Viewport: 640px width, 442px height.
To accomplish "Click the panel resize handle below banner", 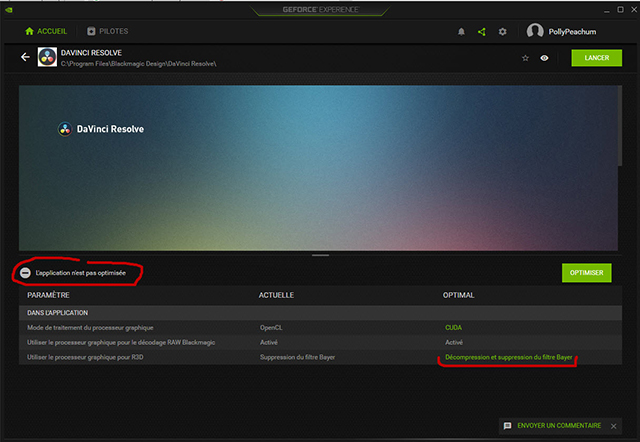I will click(x=320, y=255).
